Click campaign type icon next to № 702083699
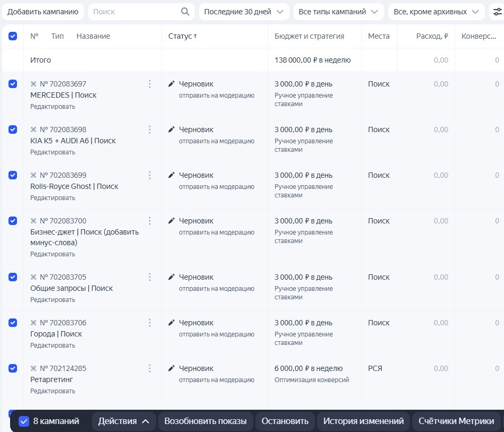Viewport: 504px width, 432px height. (x=33, y=175)
